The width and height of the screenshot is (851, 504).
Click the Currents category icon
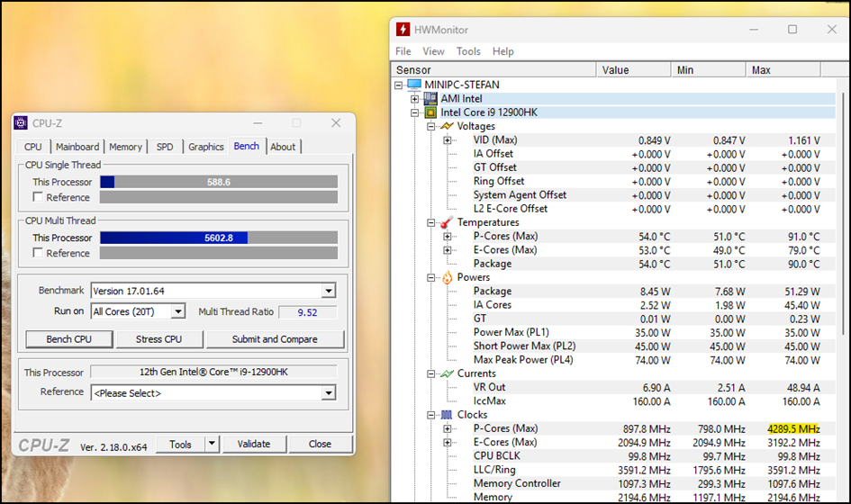click(x=447, y=373)
